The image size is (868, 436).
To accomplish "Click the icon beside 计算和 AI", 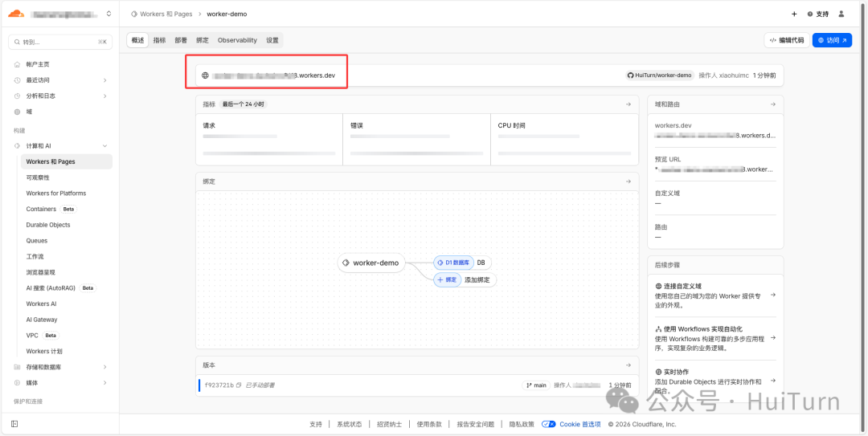I will 17,146.
